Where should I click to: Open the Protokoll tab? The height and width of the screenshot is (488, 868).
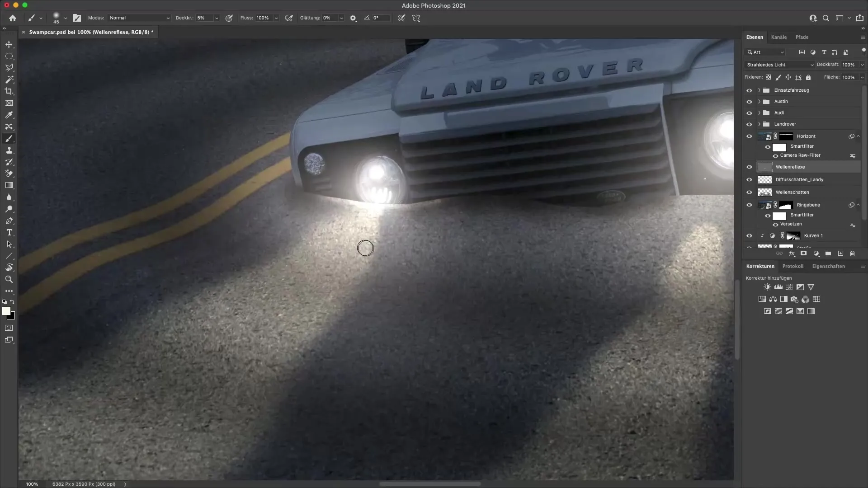(x=793, y=266)
